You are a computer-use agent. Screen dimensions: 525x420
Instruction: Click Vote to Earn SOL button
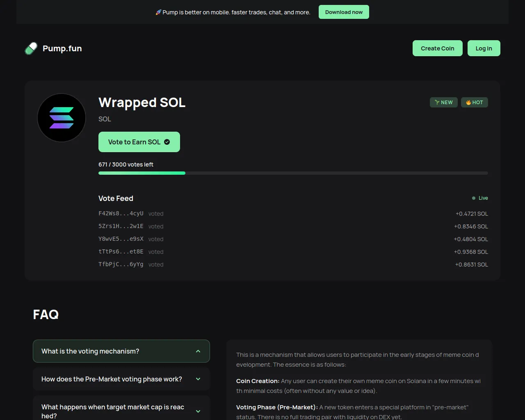139,142
